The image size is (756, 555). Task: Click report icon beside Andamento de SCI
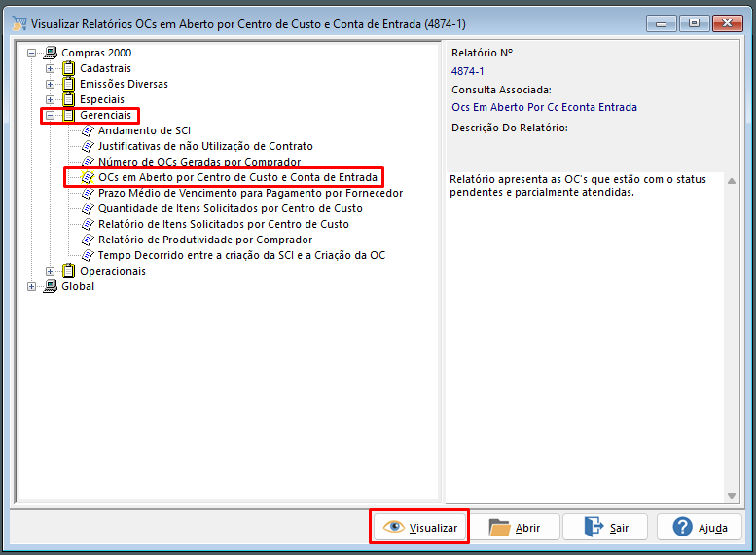tap(88, 130)
